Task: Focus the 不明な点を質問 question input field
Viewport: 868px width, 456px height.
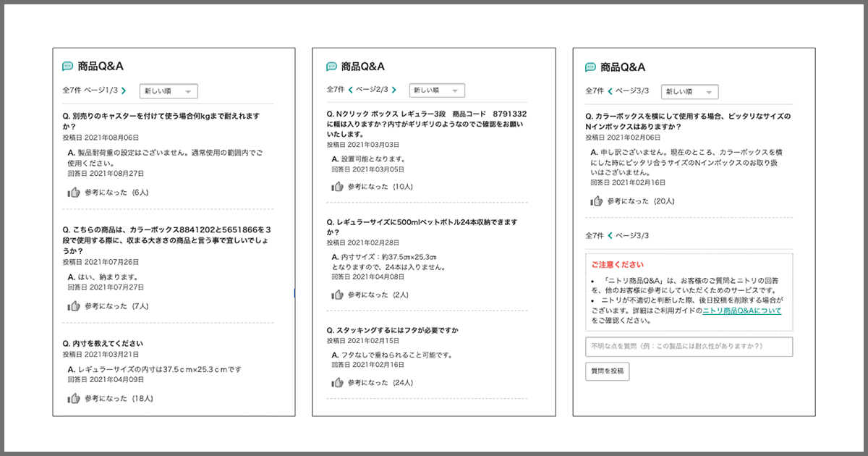Action: (689, 347)
